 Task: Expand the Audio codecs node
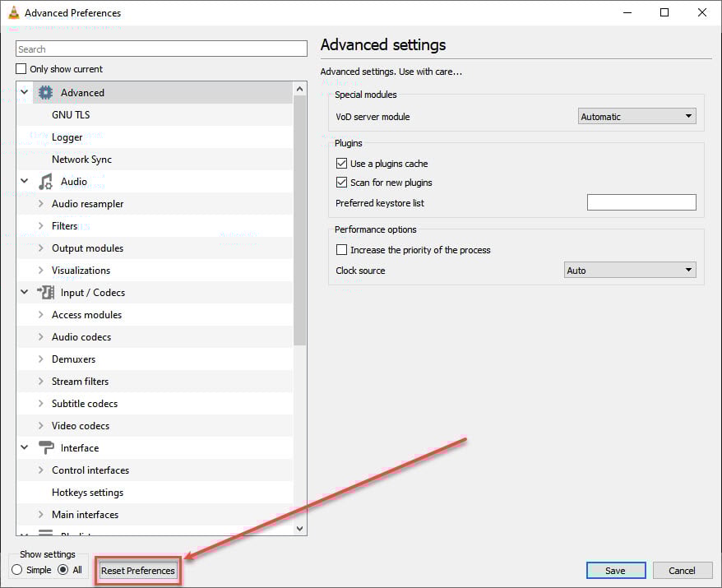(41, 336)
